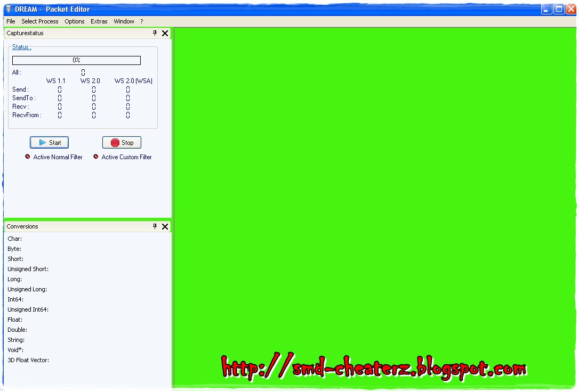
Task: Click the Long: conversion row
Action: [x=15, y=279]
